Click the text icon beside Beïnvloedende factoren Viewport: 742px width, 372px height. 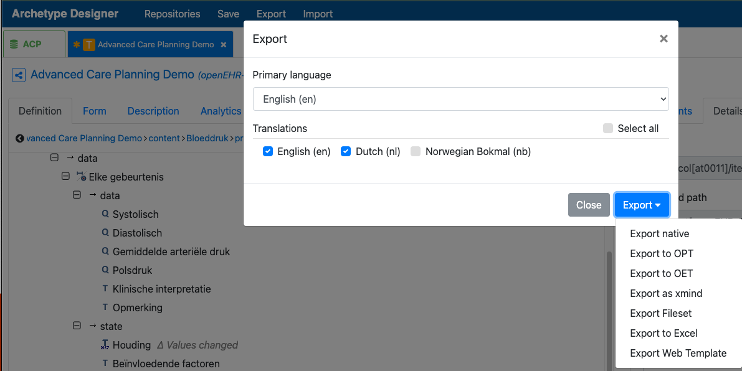pos(105,363)
